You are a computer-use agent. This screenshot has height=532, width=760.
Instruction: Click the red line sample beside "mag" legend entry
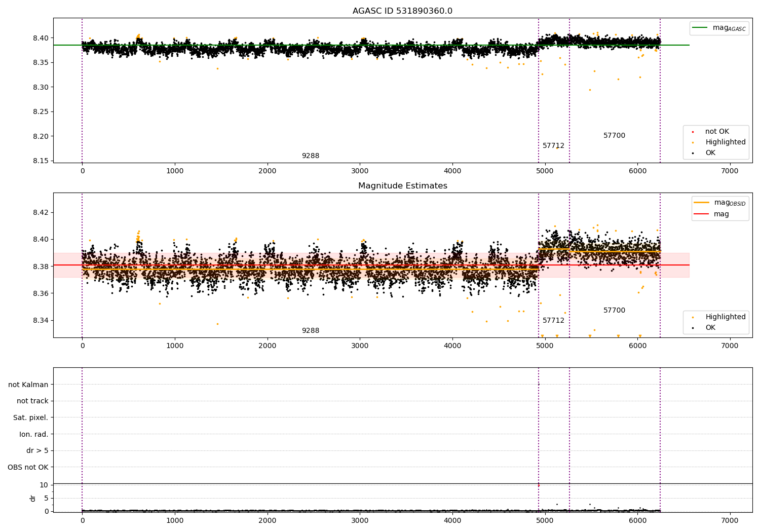(702, 214)
